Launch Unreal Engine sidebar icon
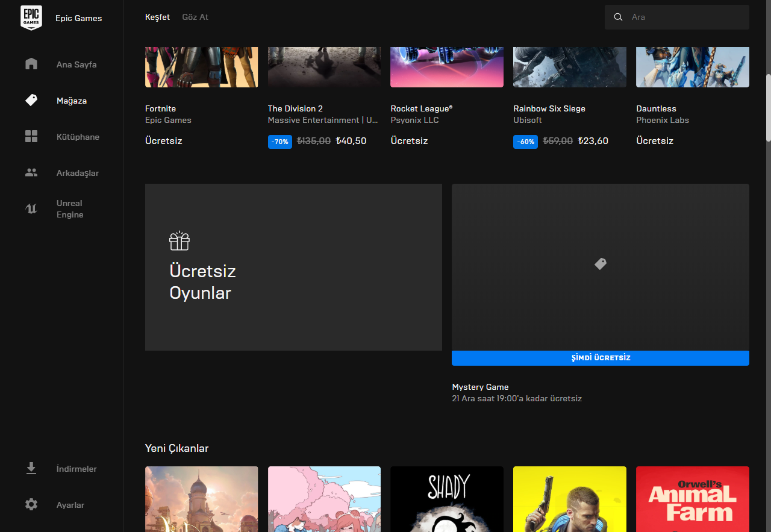 pyautogui.click(x=31, y=208)
